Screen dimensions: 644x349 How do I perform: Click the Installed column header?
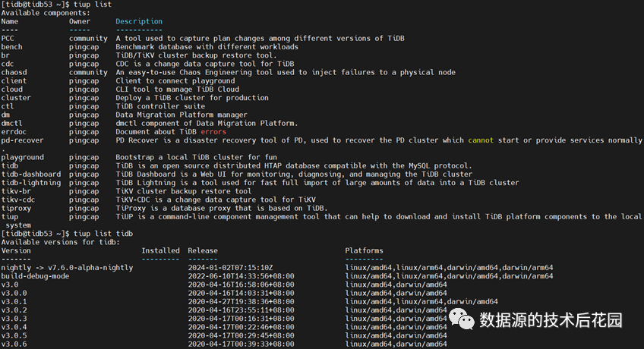point(160,250)
